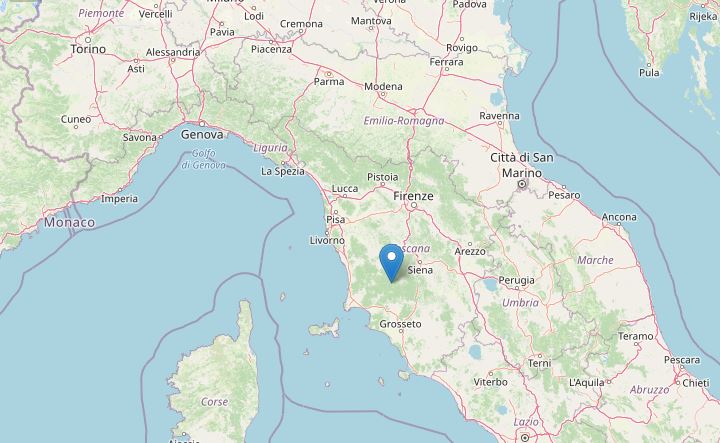Click the Grosseto city label
Viewport: 720px width, 443px height.
pos(400,324)
